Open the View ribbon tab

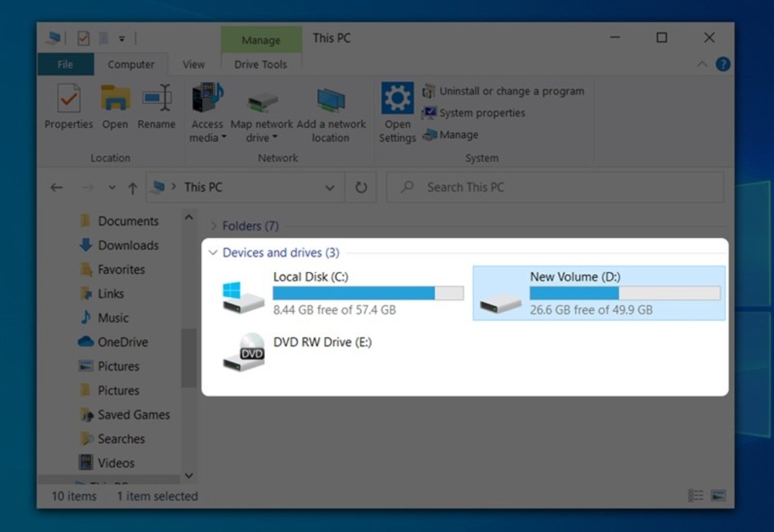(x=193, y=65)
